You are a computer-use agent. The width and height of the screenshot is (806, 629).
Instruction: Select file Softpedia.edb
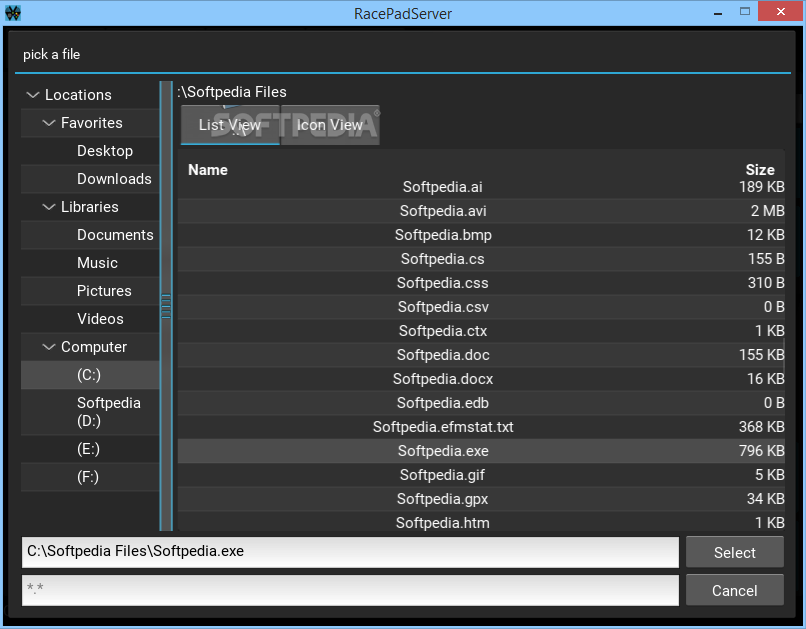pos(481,403)
